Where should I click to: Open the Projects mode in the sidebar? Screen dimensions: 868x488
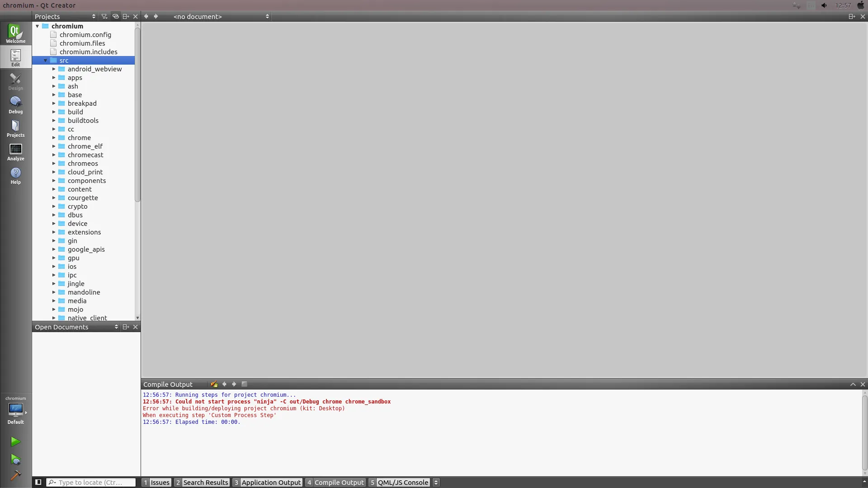coord(15,128)
